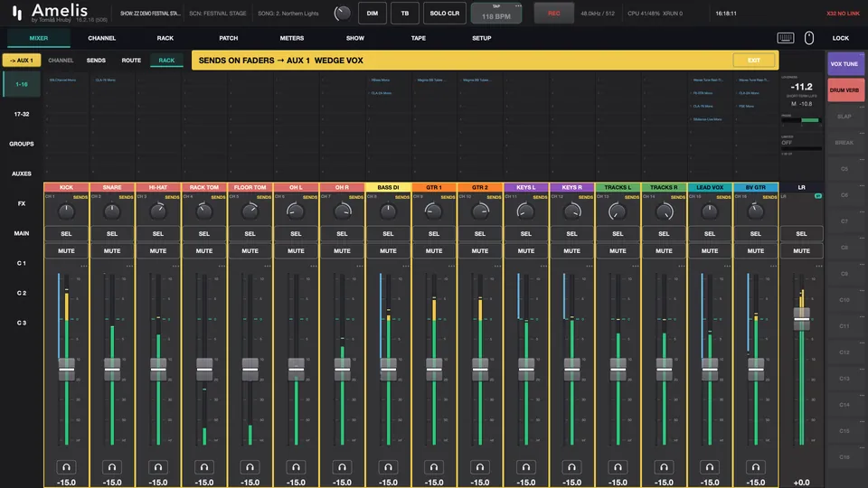Image resolution: width=868 pixels, height=488 pixels.
Task: Solo the RACK TOM channel headphone icon
Action: [x=204, y=467]
